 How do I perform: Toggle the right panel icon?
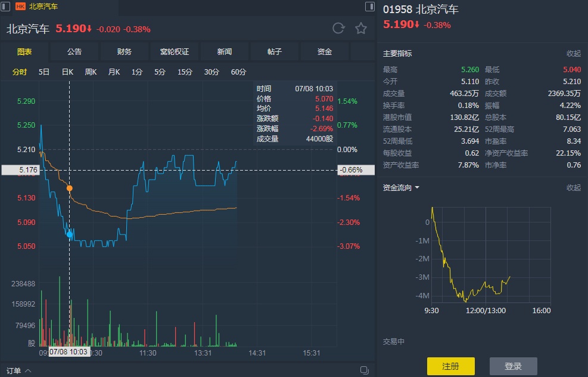370,7
